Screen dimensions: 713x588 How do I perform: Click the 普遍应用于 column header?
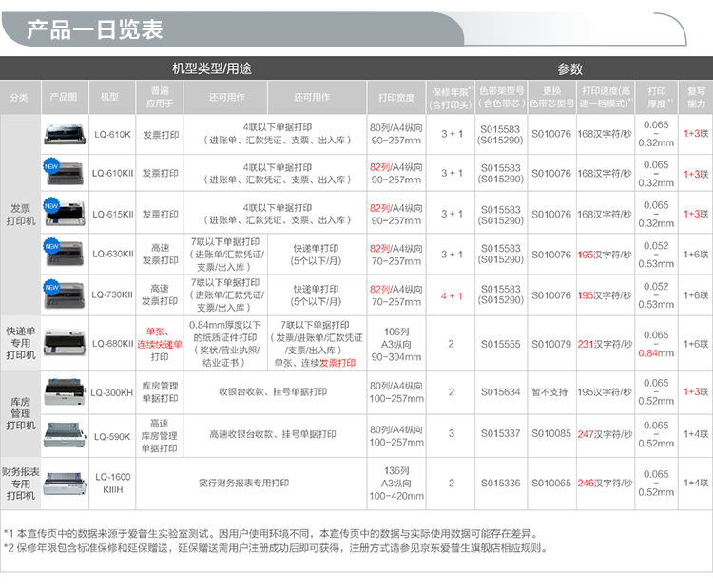160,97
